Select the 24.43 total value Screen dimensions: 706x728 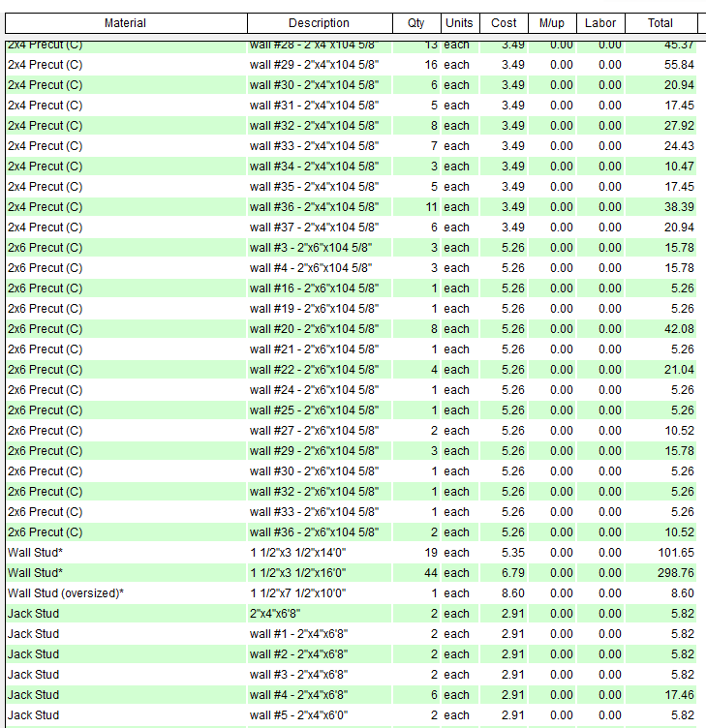[679, 146]
